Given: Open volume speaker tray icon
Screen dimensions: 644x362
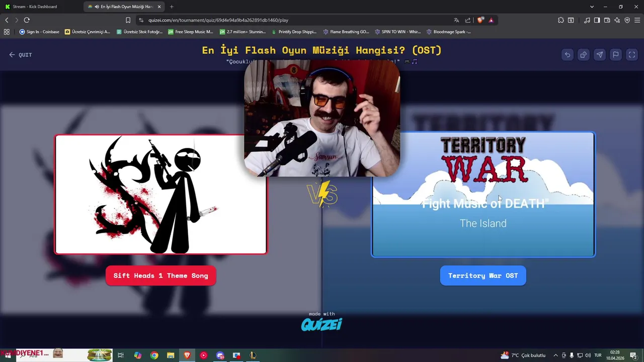Looking at the screenshot, I should [x=588, y=355].
